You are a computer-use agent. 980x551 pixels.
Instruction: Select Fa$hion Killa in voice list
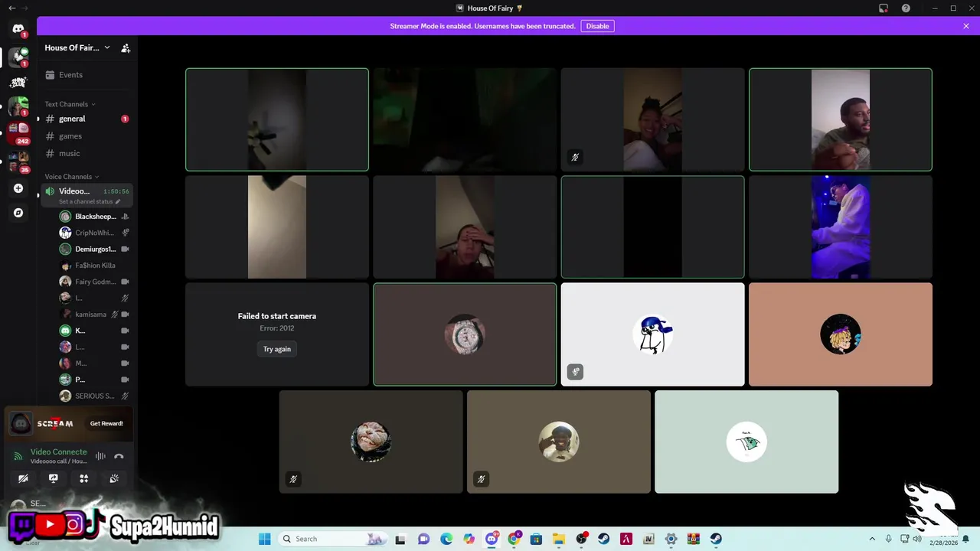pyautogui.click(x=94, y=266)
